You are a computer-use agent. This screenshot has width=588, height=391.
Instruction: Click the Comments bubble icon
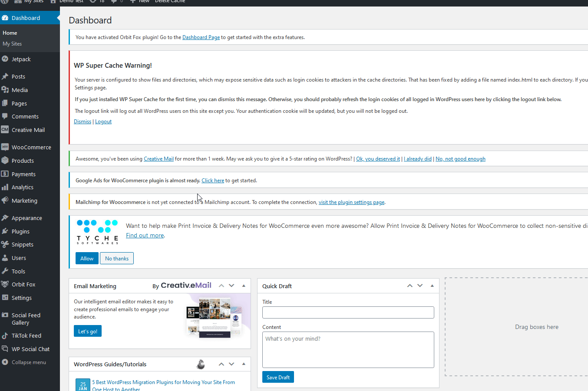pyautogui.click(x=5, y=116)
